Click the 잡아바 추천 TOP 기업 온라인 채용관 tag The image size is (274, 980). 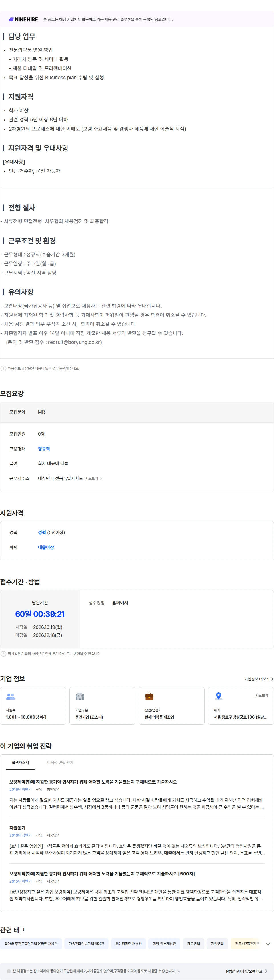point(31,944)
